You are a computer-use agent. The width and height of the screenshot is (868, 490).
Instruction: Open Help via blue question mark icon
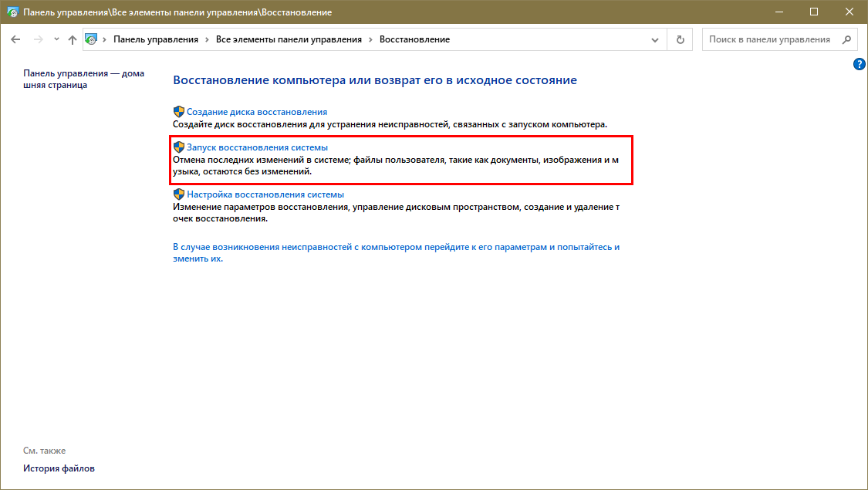point(859,65)
